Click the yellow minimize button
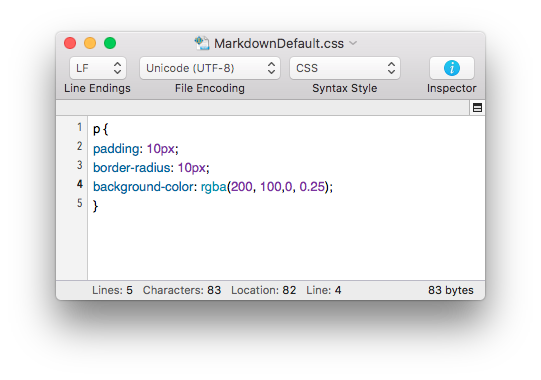This screenshot has height=380, width=541. click(x=90, y=43)
